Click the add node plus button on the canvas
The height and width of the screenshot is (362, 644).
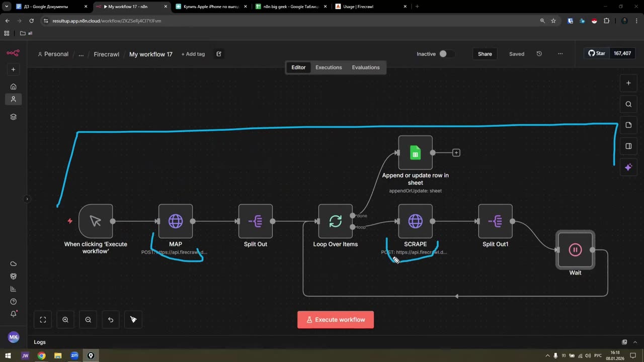(x=628, y=83)
